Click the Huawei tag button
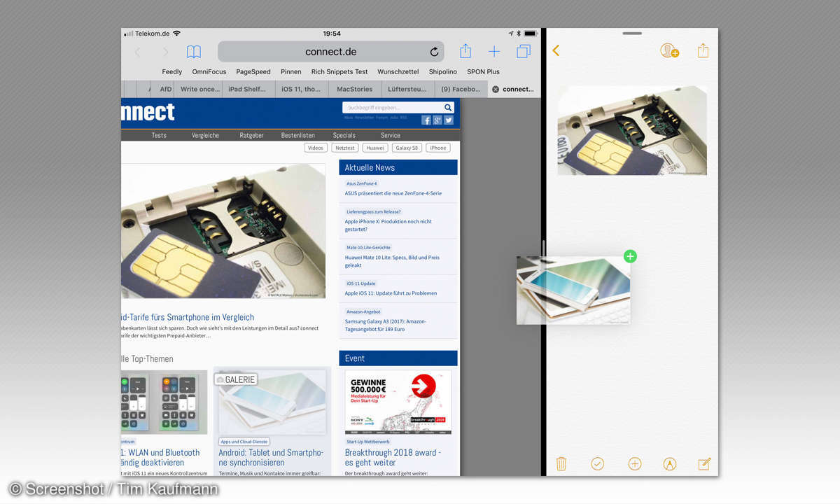 click(x=375, y=148)
